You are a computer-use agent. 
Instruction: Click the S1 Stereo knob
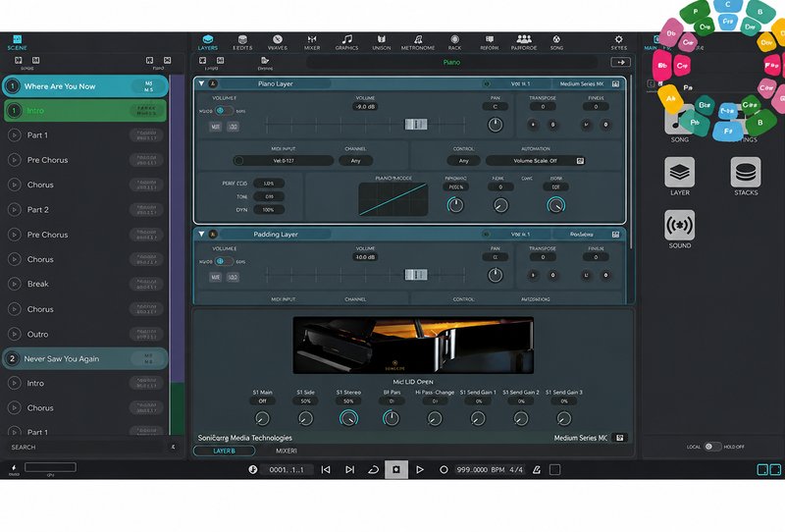point(348,418)
